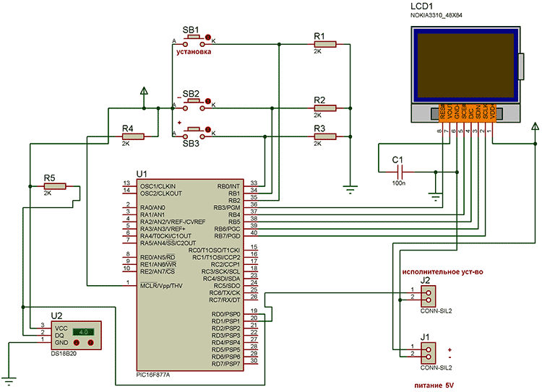Click the '2K' value under R5

point(48,193)
